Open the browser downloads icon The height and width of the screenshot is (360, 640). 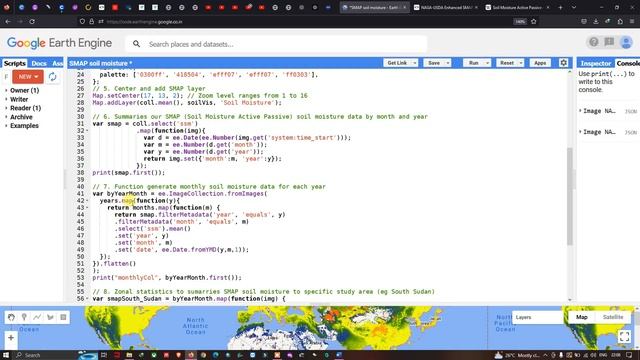pyautogui.click(x=596, y=21)
